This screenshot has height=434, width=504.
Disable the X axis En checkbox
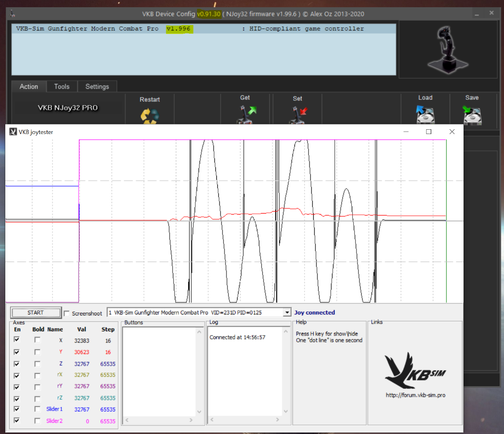[17, 339]
